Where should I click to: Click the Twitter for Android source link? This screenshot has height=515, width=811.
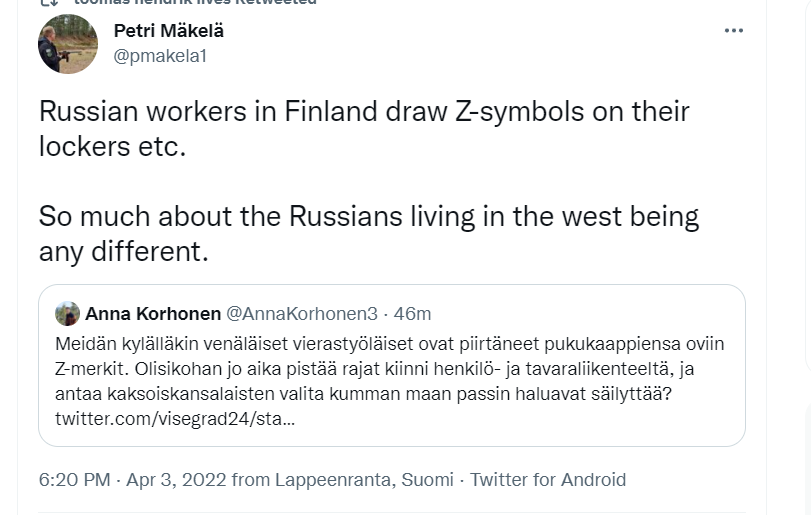pos(548,480)
